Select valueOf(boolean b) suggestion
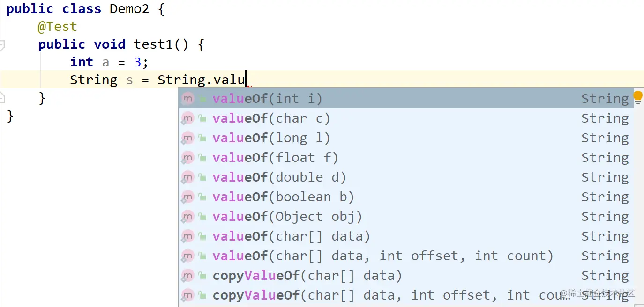This screenshot has height=307, width=644. click(406, 197)
